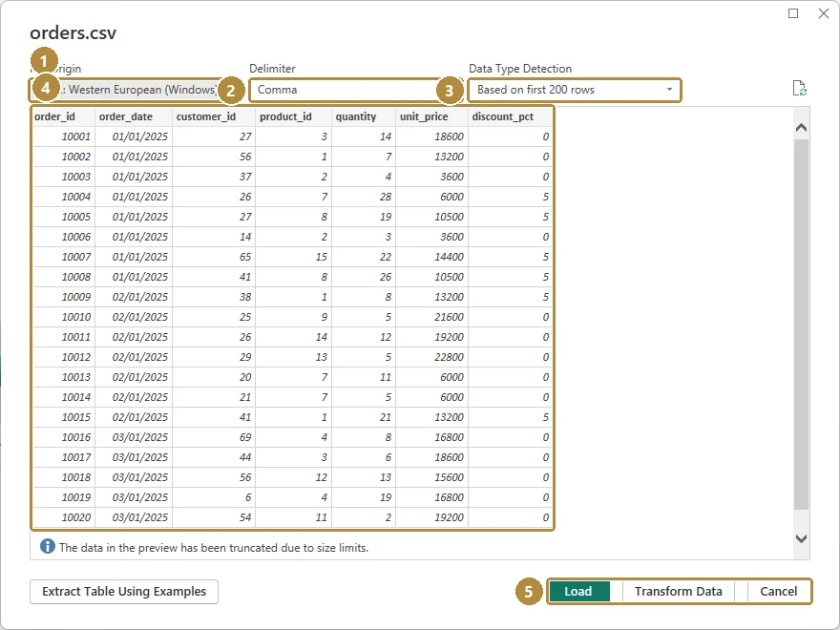Click the scroll down arrow of preview

click(802, 538)
